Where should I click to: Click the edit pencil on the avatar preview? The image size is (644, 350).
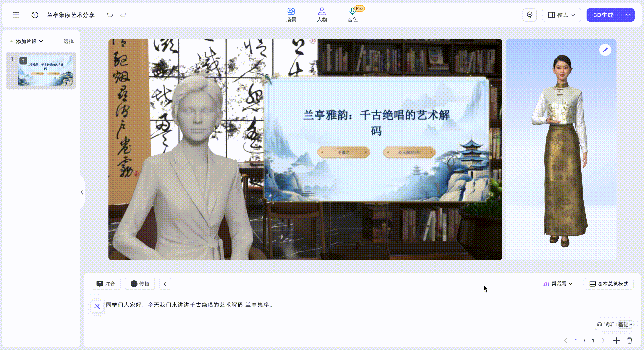click(605, 50)
